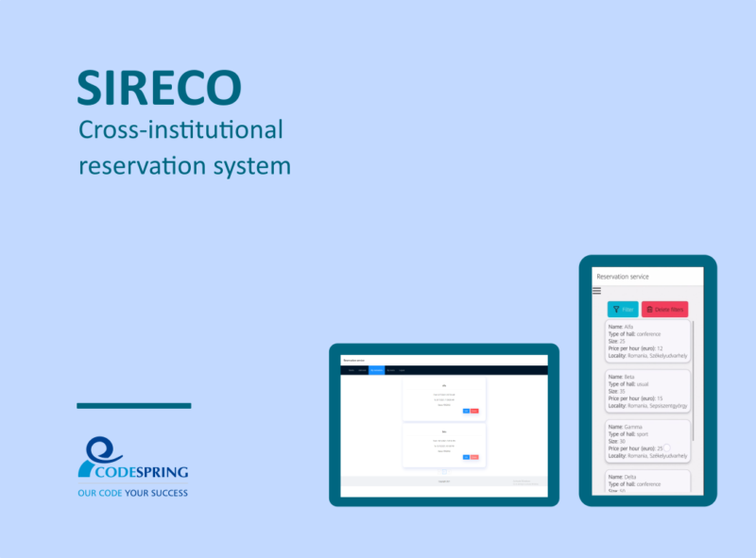Click the edit icon button on the Alfa reservation
Viewport: 756px width, 558px height.
466,411
